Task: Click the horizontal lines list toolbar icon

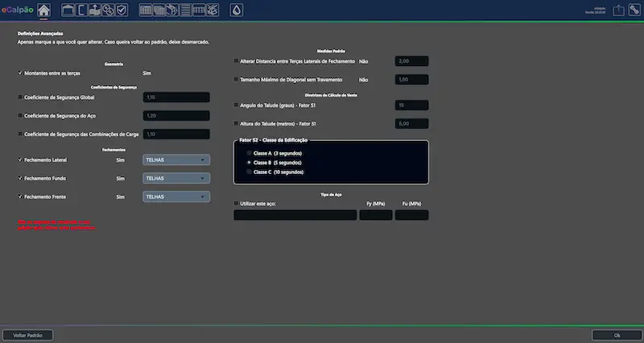Action: coord(185,10)
